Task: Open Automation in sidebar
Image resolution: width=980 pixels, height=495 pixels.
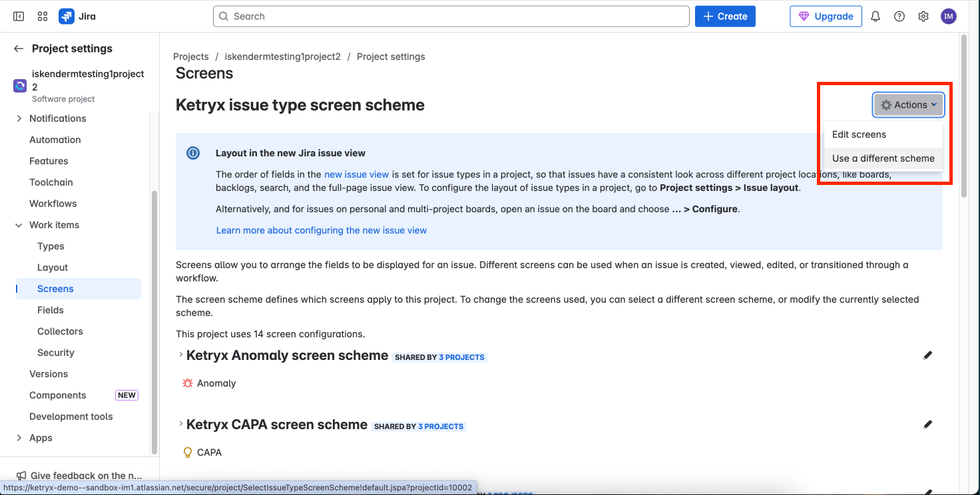Action: 55,140
